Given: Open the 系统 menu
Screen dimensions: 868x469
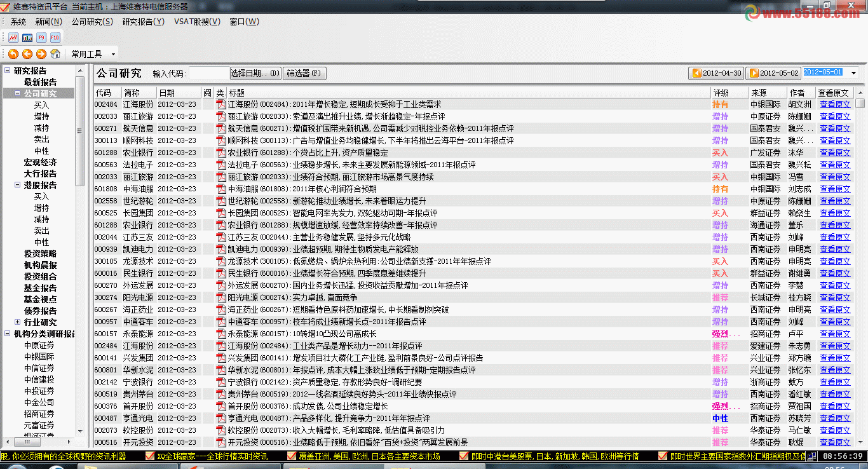Looking at the screenshot, I should (x=18, y=22).
